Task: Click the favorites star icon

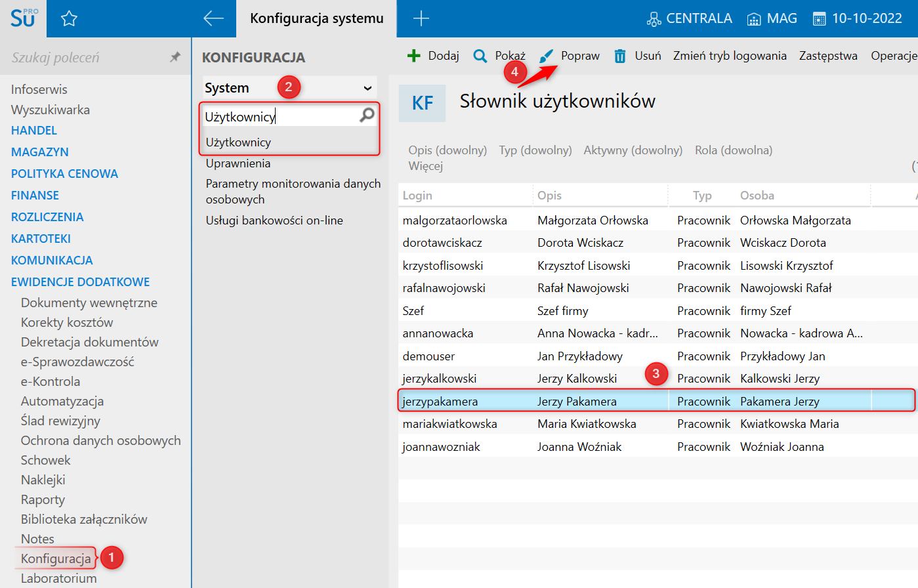Action: point(69,19)
